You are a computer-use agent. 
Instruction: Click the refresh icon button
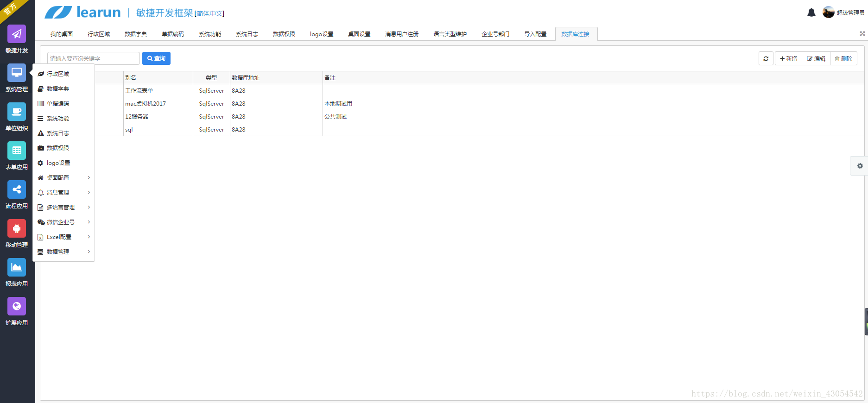[x=766, y=58]
